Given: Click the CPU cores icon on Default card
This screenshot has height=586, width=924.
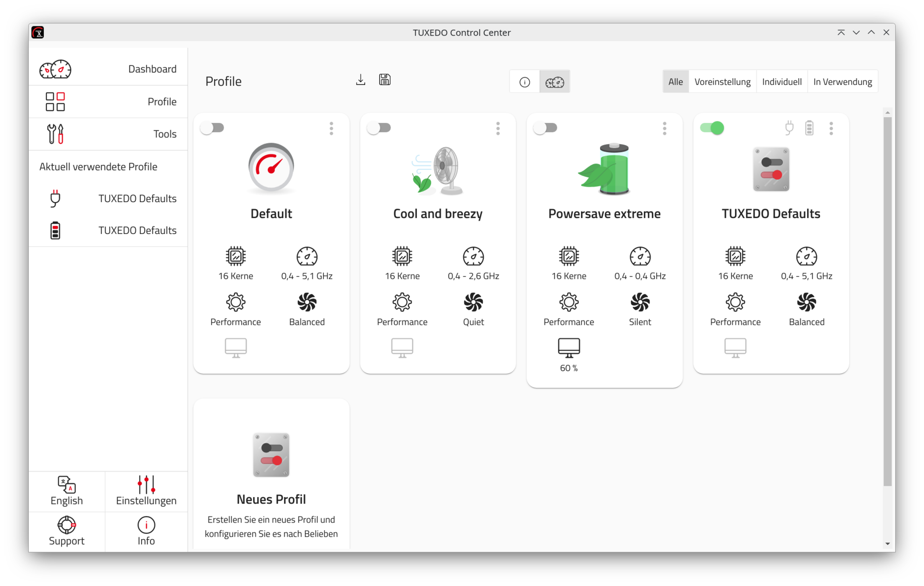Looking at the screenshot, I should [x=236, y=256].
